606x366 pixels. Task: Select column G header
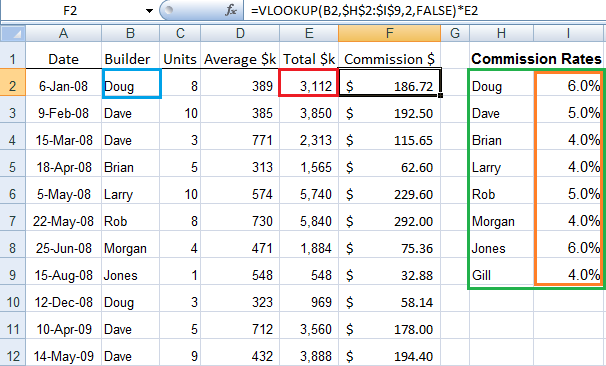click(x=455, y=33)
